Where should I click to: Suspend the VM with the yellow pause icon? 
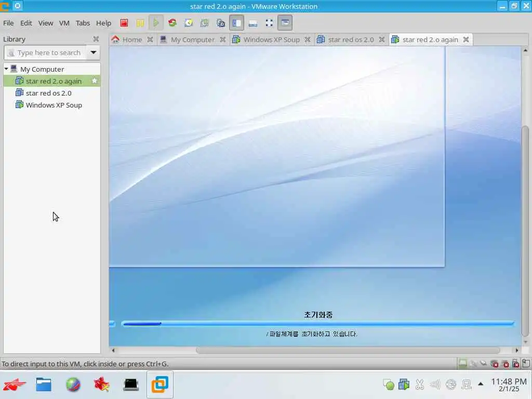(x=140, y=23)
